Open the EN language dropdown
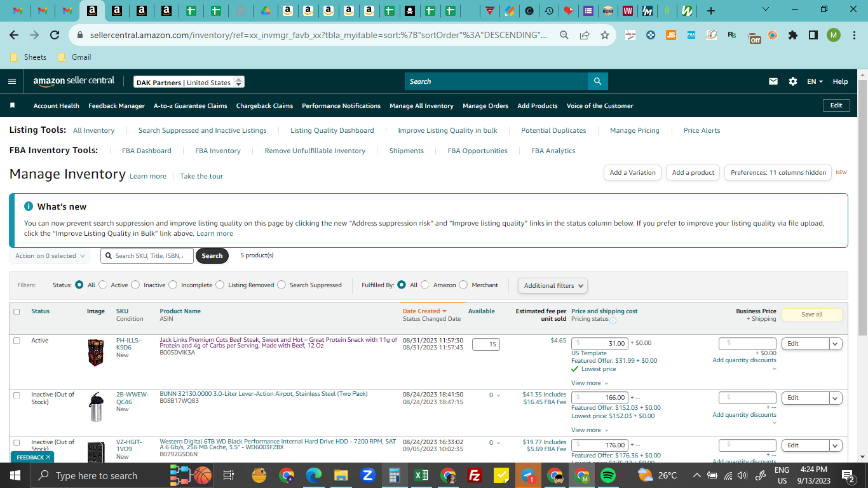The image size is (868, 488). 815,81
